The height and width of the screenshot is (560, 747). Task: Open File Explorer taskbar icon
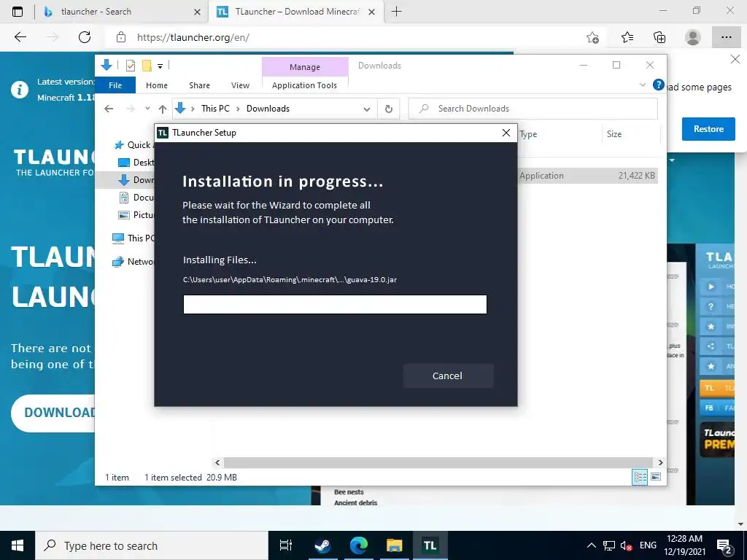[x=395, y=545]
